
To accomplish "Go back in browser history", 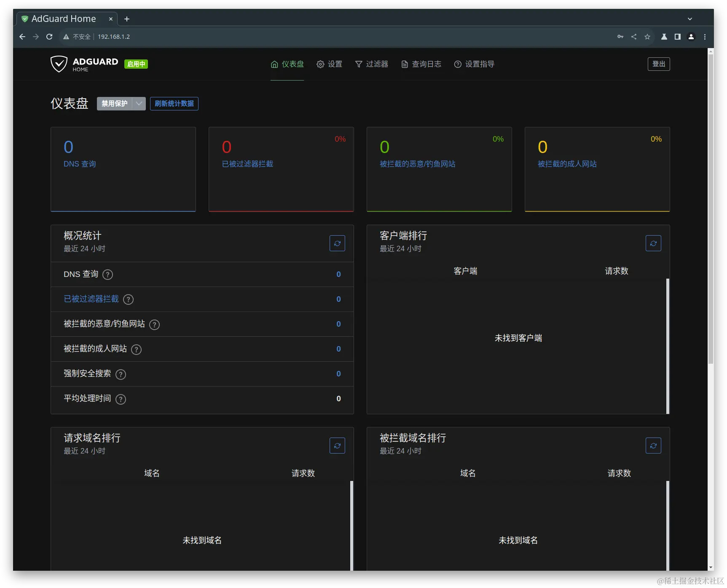I will (x=22, y=37).
